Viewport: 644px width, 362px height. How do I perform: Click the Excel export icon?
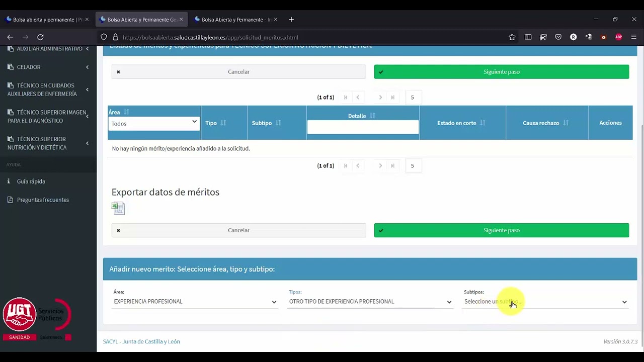[118, 208]
